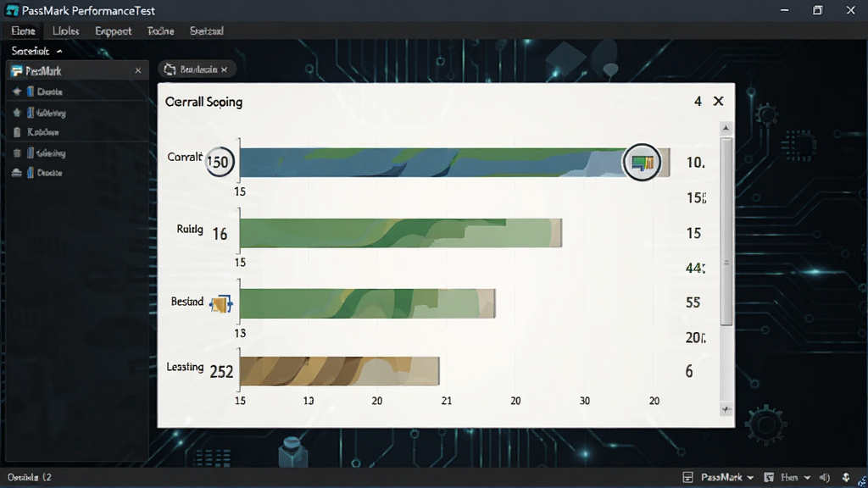Click the 252 value next to Leasling
The width and height of the screenshot is (868, 488).
[221, 372]
